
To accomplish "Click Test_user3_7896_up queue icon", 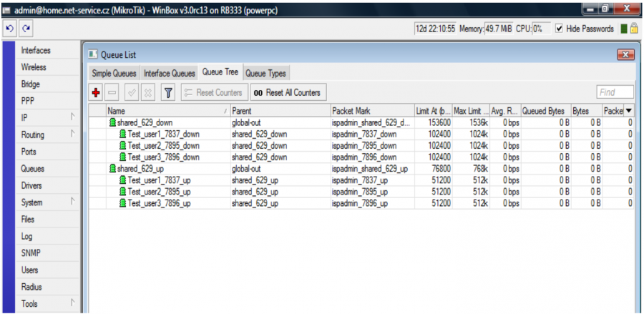I will tap(122, 203).
